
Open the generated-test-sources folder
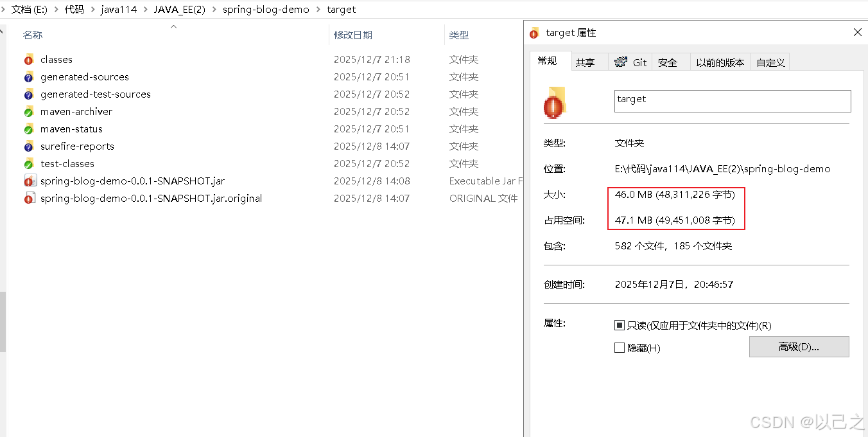pos(94,94)
